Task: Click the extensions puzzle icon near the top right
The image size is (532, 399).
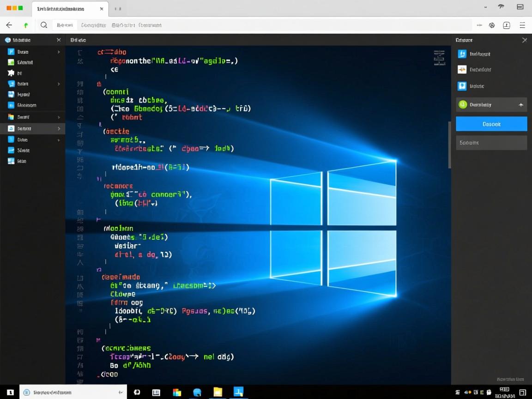Action: 491,25
